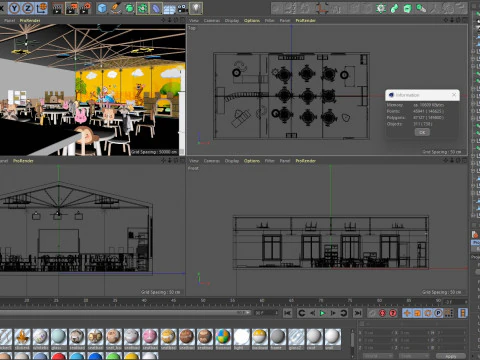Select the gray frame material
The image size is (480, 360).
(x=278, y=337)
